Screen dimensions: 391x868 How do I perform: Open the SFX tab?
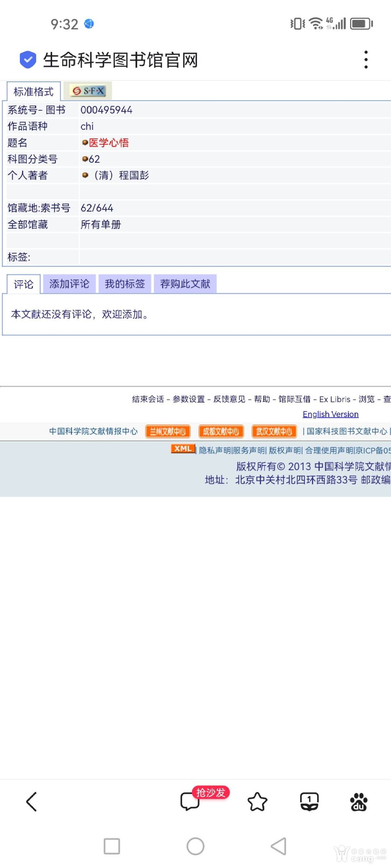[88, 91]
